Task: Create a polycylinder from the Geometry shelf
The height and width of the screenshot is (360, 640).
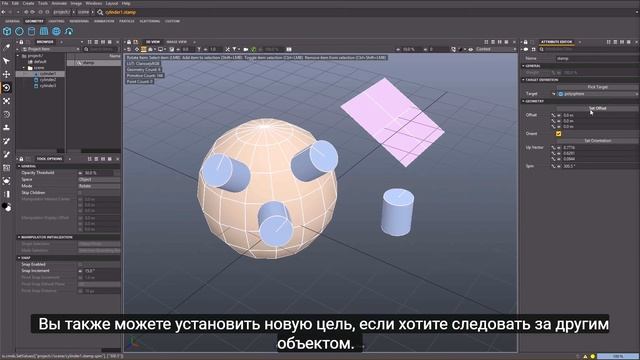Action: point(31,31)
